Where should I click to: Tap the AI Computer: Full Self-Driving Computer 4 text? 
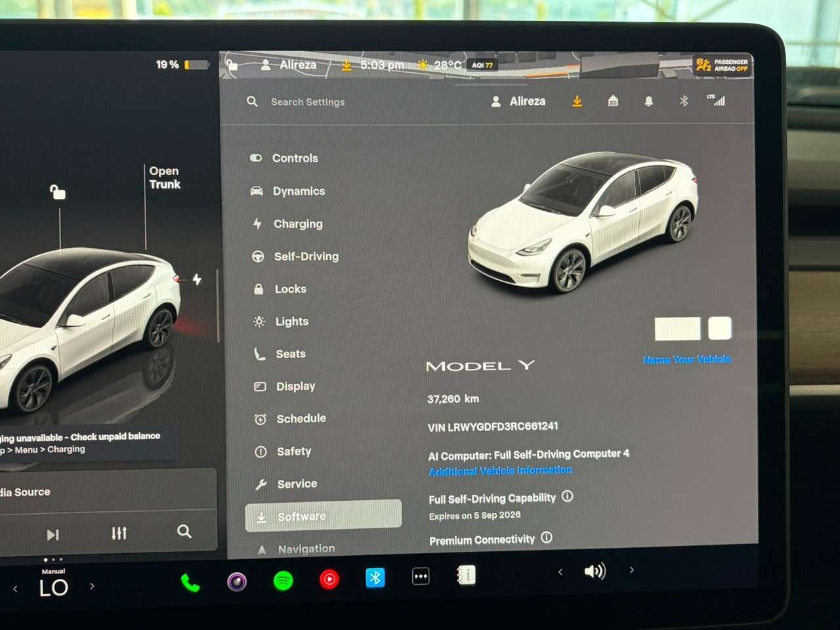tap(529, 455)
